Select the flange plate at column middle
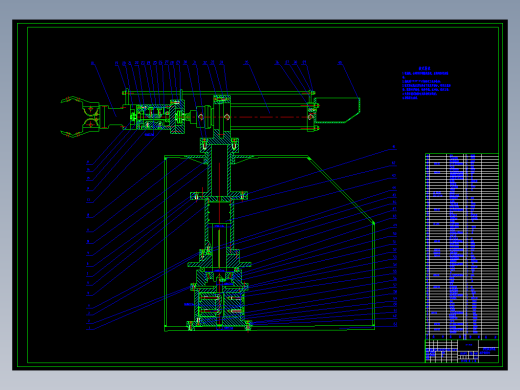 tap(219, 196)
